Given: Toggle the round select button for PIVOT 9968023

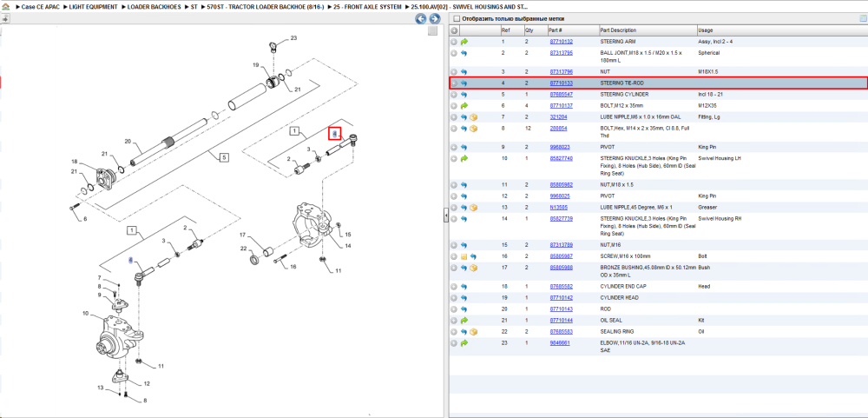Looking at the screenshot, I should click(454, 148).
